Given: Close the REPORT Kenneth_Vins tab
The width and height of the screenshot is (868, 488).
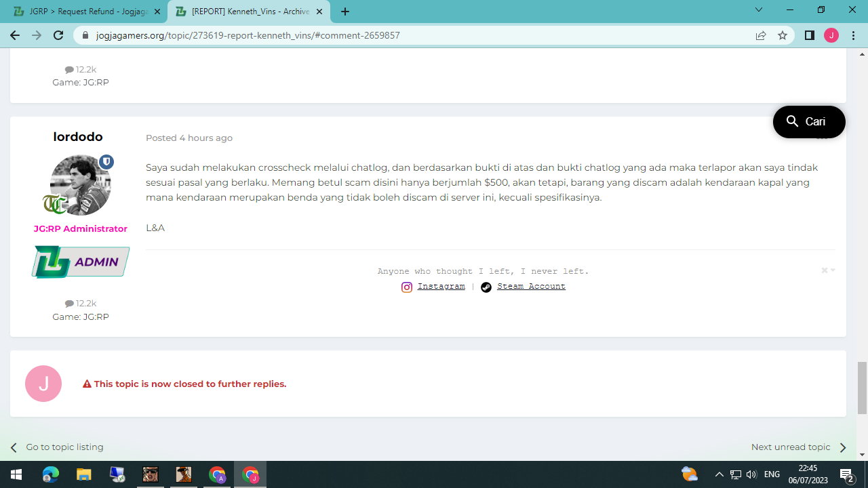Looking at the screenshot, I should [319, 12].
